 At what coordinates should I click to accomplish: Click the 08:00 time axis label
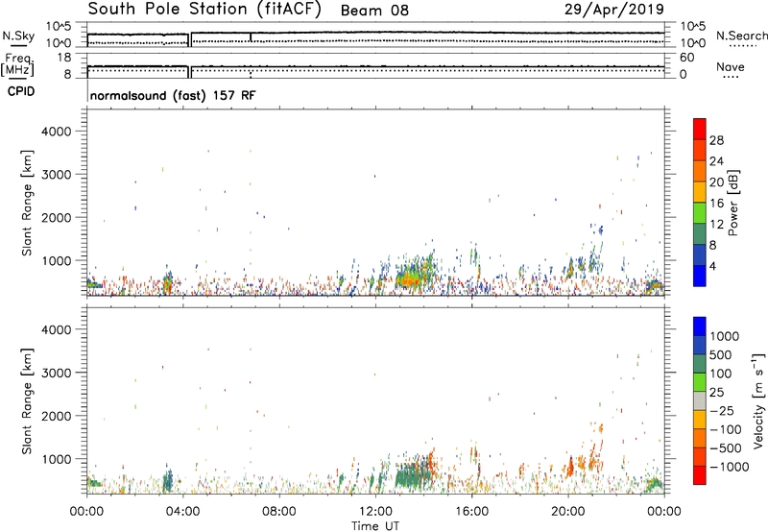click(x=279, y=512)
